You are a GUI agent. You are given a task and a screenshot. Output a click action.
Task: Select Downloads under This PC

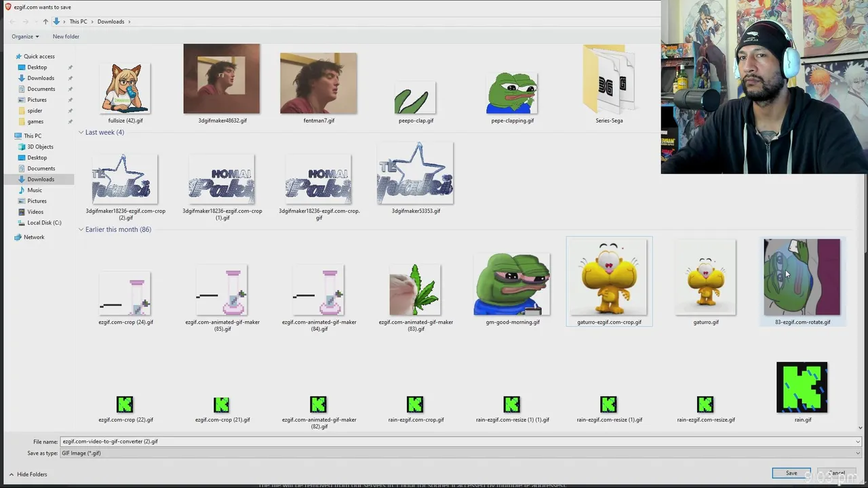coord(41,179)
